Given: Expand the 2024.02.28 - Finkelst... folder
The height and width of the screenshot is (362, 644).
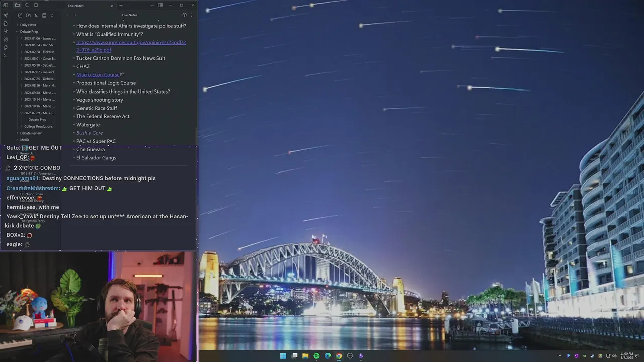Looking at the screenshot, I should pos(39,52).
